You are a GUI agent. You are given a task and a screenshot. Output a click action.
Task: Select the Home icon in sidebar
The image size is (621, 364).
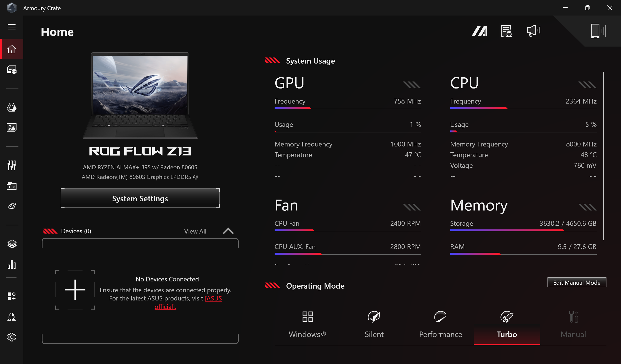(12, 49)
